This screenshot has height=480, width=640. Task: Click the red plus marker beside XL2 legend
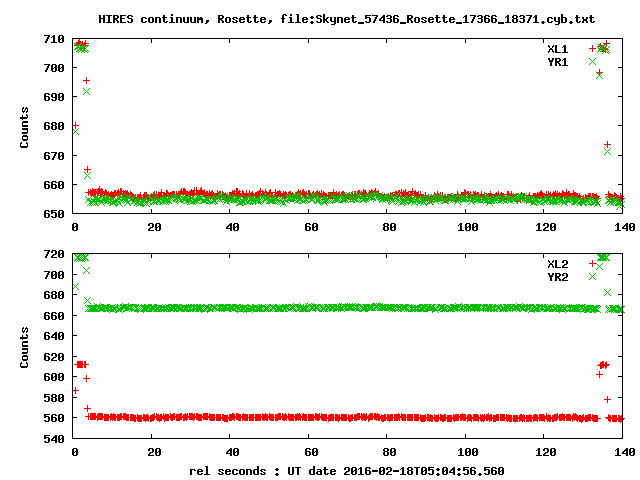pos(592,264)
